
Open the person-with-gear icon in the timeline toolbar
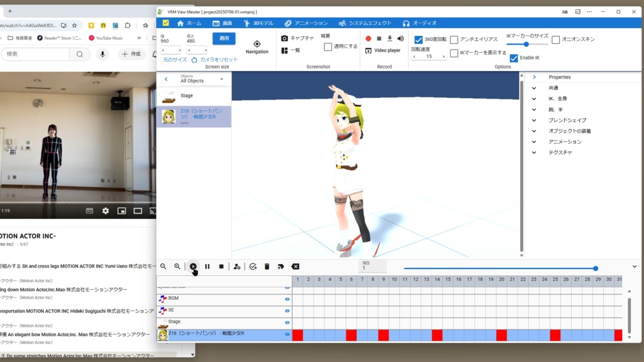point(237,266)
